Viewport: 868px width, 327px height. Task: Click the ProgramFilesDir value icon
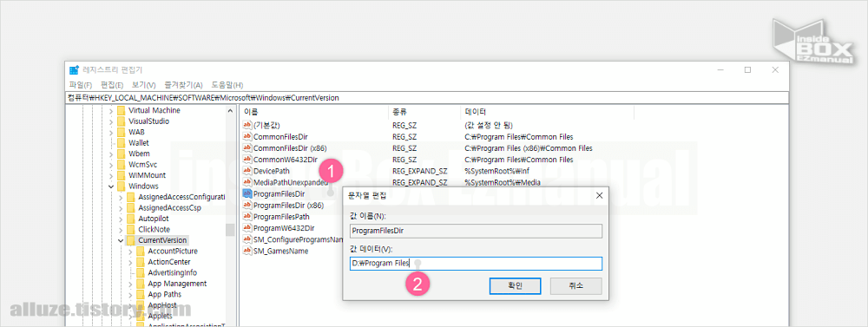(247, 193)
